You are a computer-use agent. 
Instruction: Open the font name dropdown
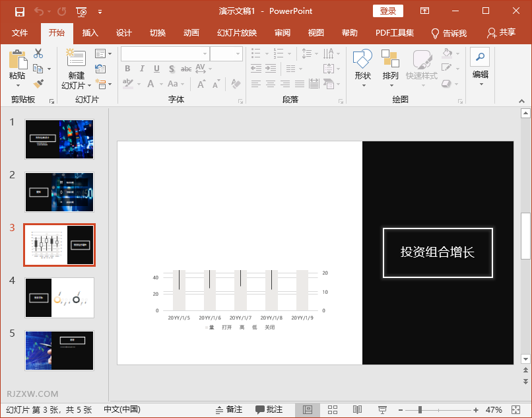pyautogui.click(x=205, y=53)
